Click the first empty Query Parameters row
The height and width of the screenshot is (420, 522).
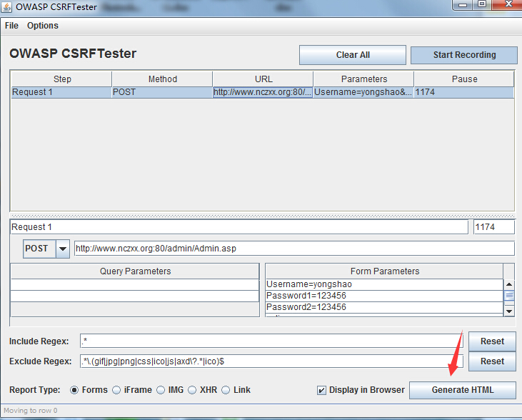[135, 285]
